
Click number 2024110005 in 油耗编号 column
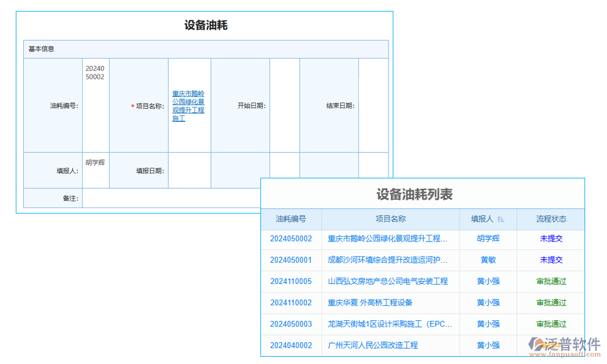point(291,281)
